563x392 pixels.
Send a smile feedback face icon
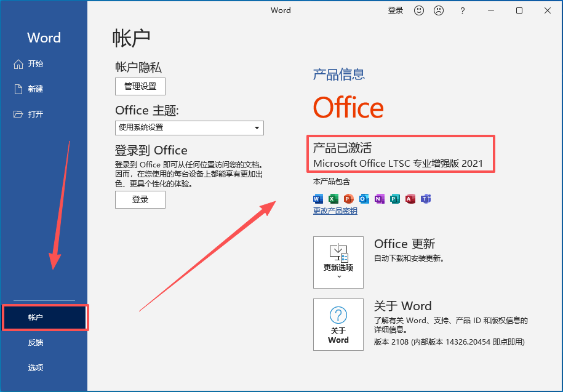(418, 10)
